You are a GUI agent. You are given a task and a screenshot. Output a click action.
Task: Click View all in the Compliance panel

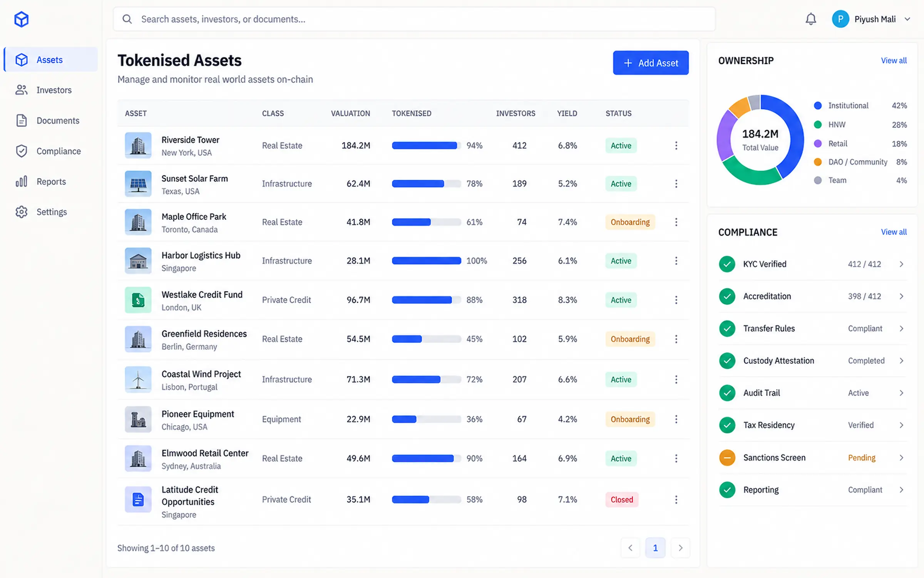point(894,232)
